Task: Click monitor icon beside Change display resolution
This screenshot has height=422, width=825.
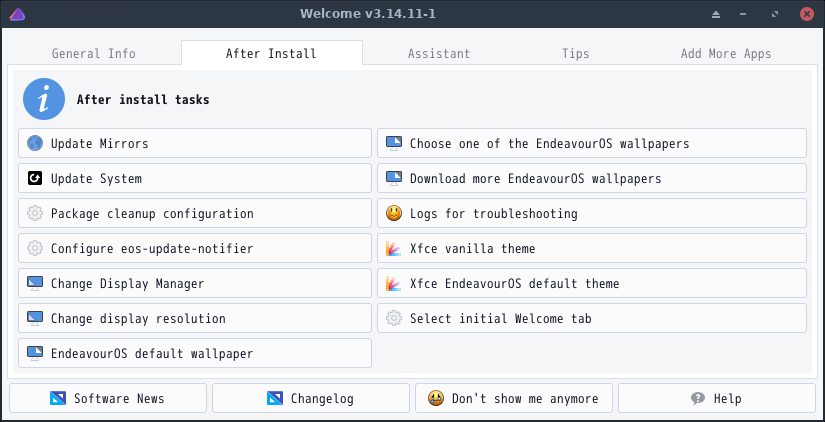Action: point(35,318)
